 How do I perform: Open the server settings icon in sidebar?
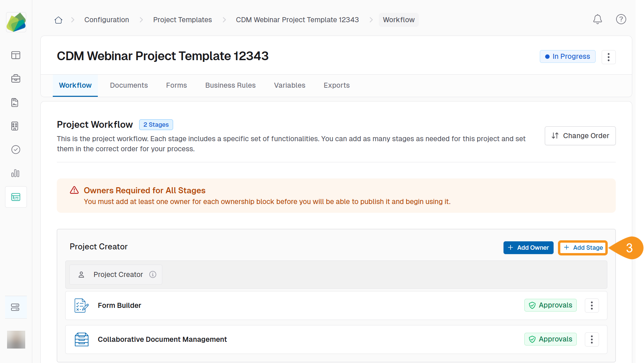point(16,307)
